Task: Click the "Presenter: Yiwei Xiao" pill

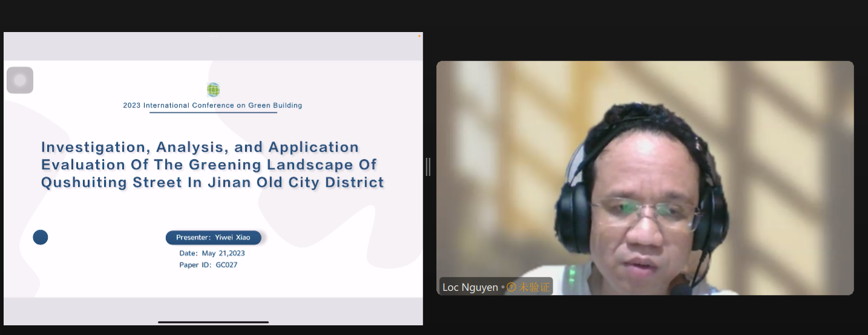Action: coord(213,238)
